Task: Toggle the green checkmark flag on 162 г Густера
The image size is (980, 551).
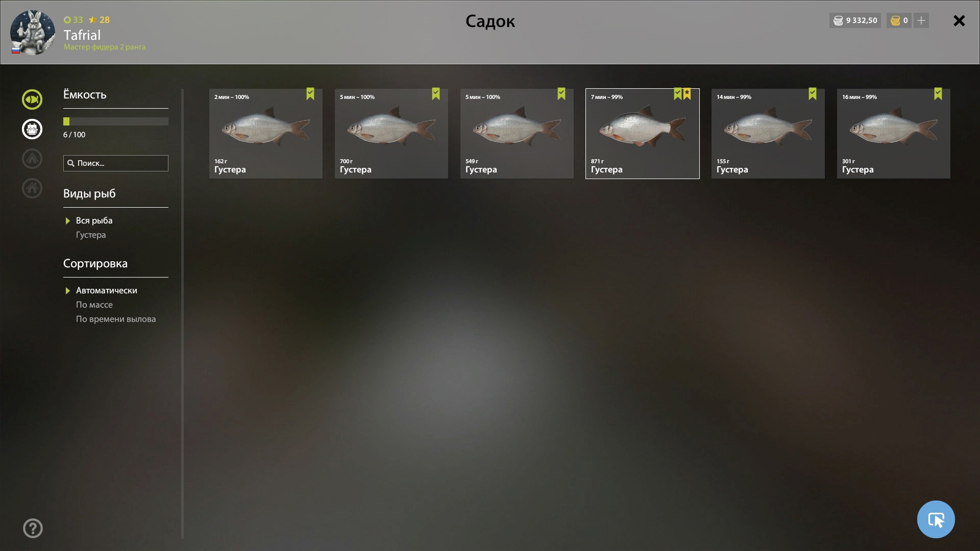Action: [x=310, y=94]
